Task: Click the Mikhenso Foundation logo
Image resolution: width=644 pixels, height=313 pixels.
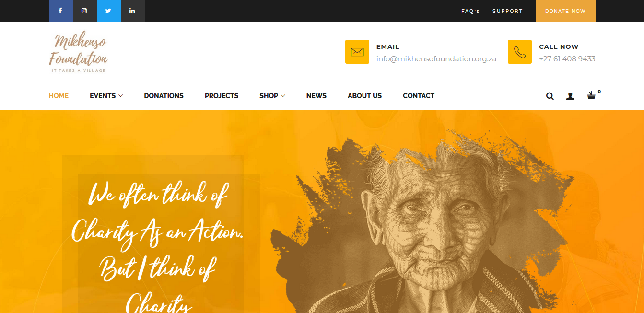Action: (x=78, y=52)
